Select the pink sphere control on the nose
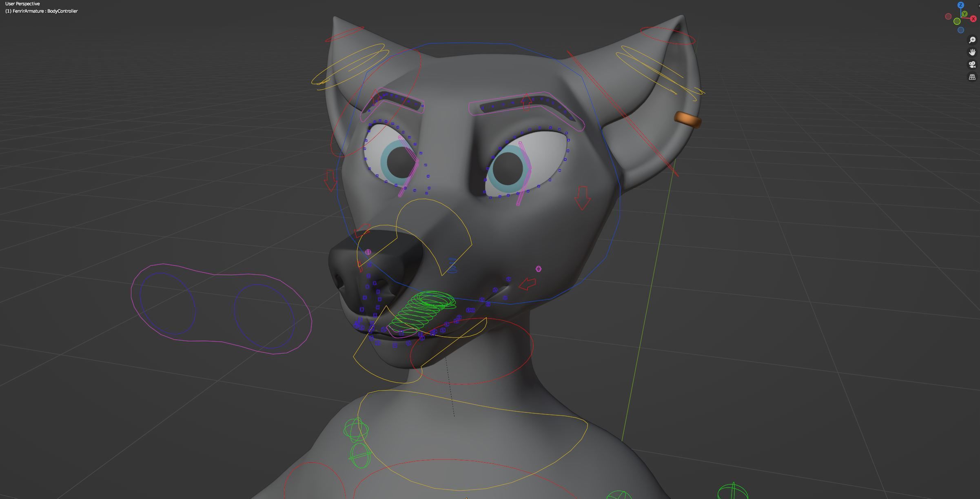 click(x=368, y=252)
